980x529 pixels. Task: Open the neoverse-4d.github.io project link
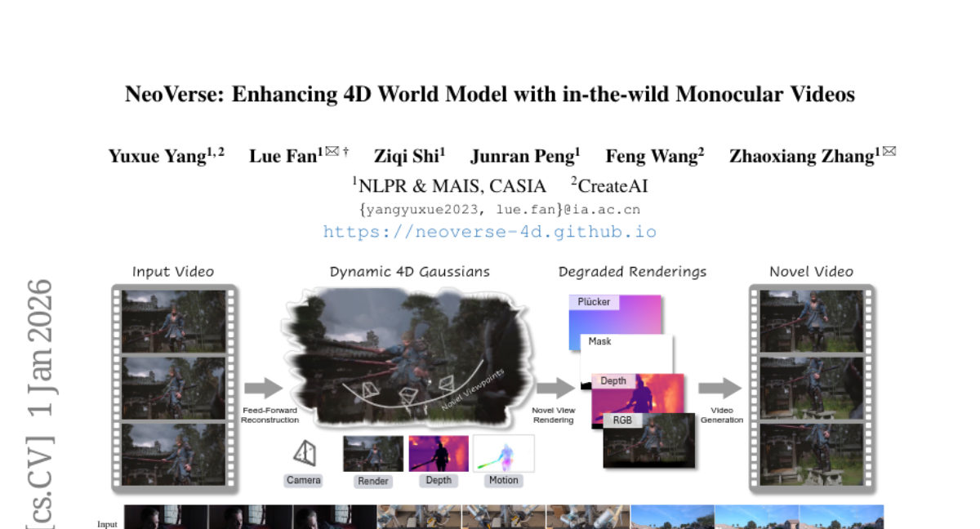tap(489, 231)
